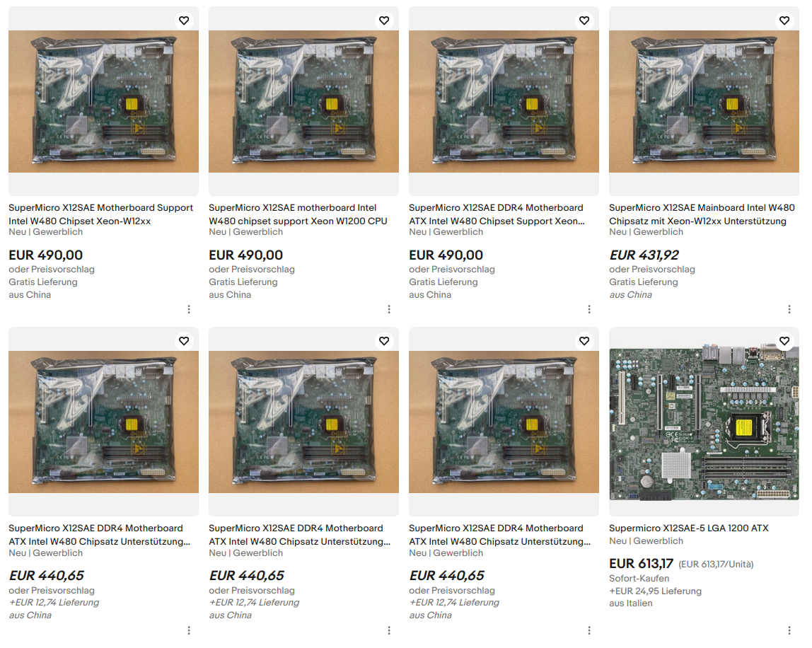Click 'Gratis Lieferung' on Motherboard Support Xeon-W12xx listing
Screen dimensions: 812x648
(x=43, y=282)
